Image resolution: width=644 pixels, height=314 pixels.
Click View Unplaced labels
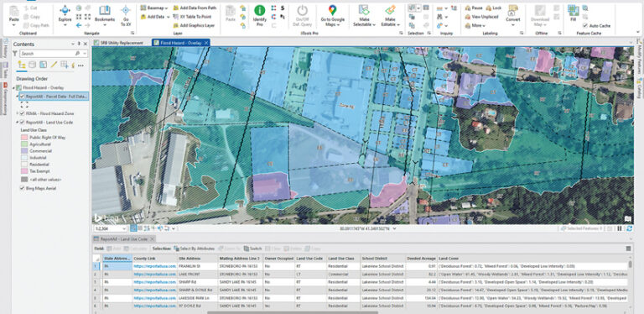482,17
